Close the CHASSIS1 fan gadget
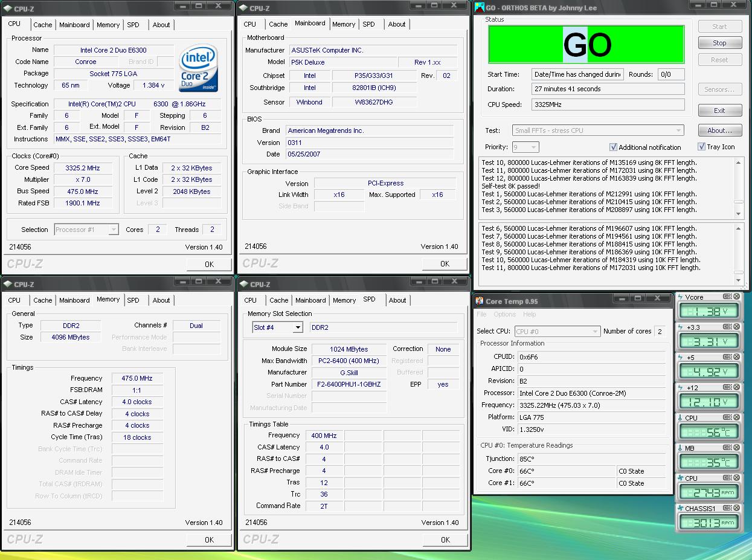This screenshot has height=560, width=752. (736, 508)
